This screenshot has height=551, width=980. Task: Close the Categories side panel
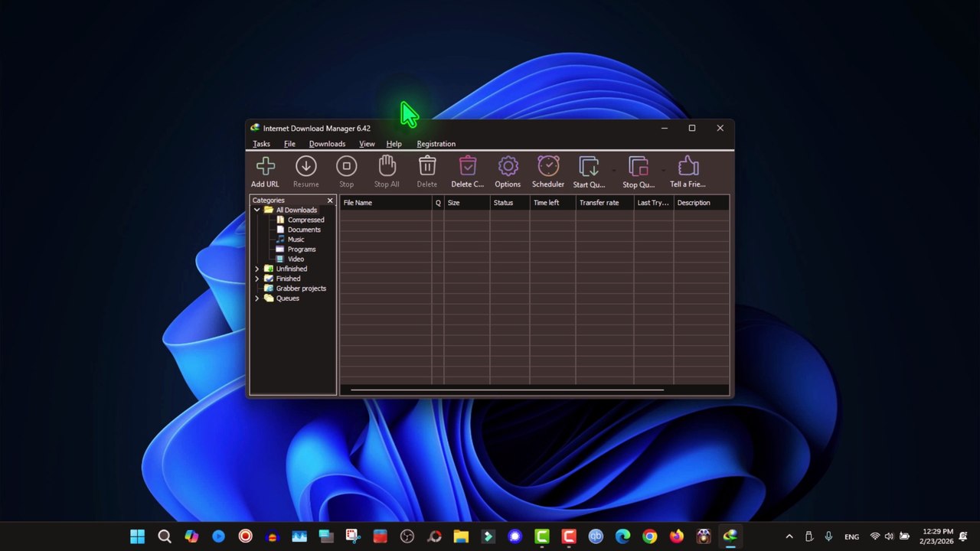click(x=330, y=201)
